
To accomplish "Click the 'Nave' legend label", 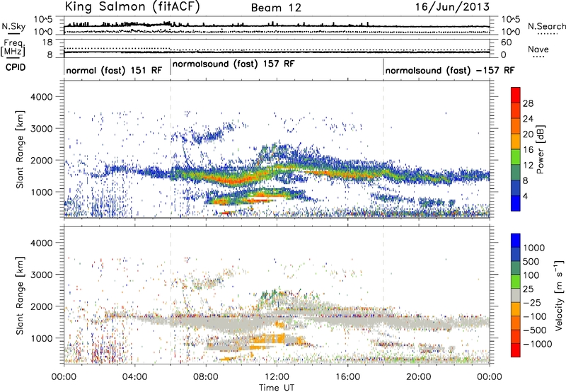I will (x=538, y=50).
